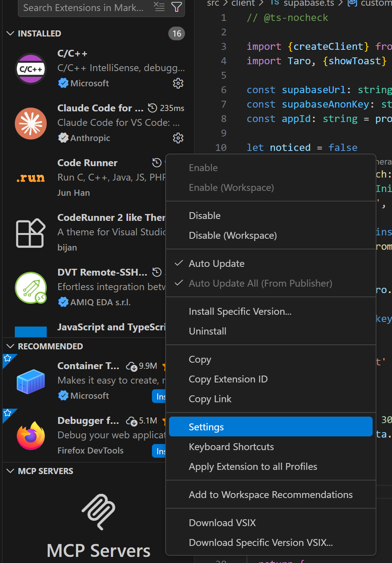Click download count icon on Debugger extension
Viewport: 392px width, 563px height.
[132, 421]
